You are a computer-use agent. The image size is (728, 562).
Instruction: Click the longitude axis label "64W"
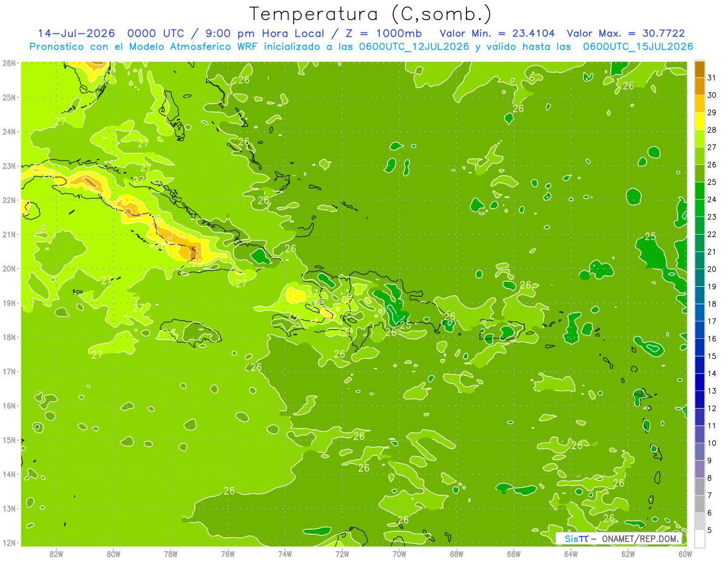click(x=571, y=554)
